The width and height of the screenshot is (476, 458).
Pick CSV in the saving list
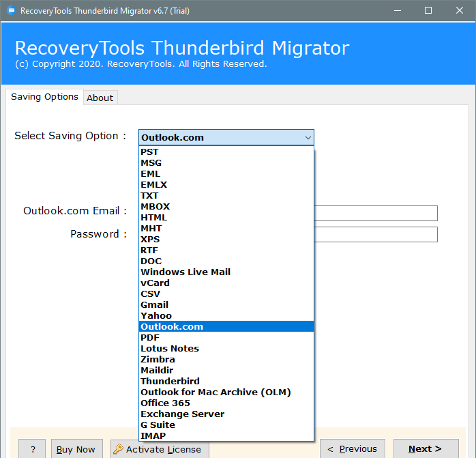[226, 294]
